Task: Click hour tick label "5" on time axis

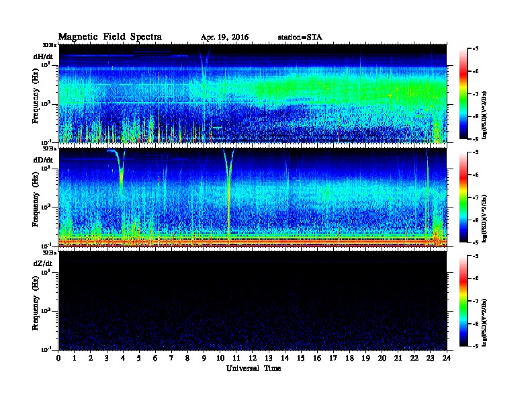Action: pyautogui.click(x=139, y=358)
